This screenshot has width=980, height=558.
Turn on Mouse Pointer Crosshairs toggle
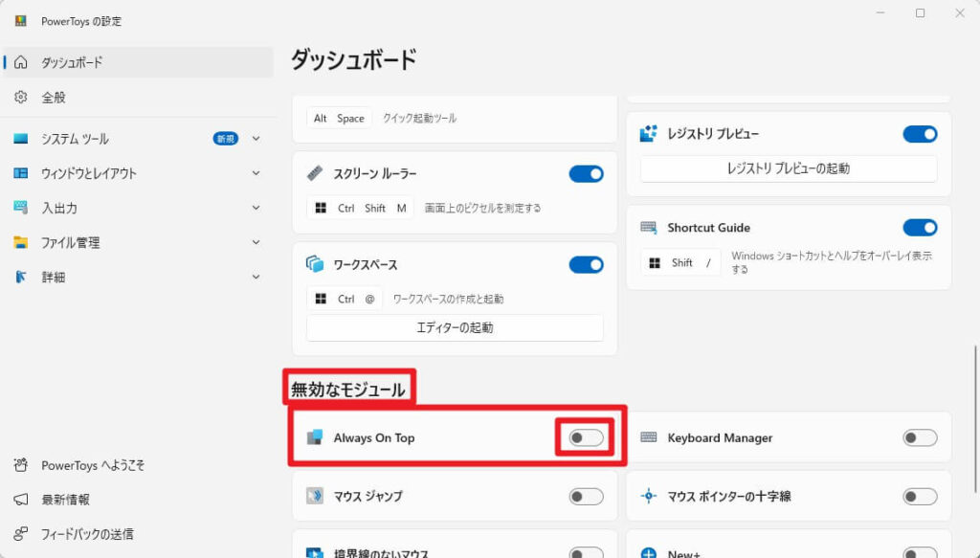920,496
